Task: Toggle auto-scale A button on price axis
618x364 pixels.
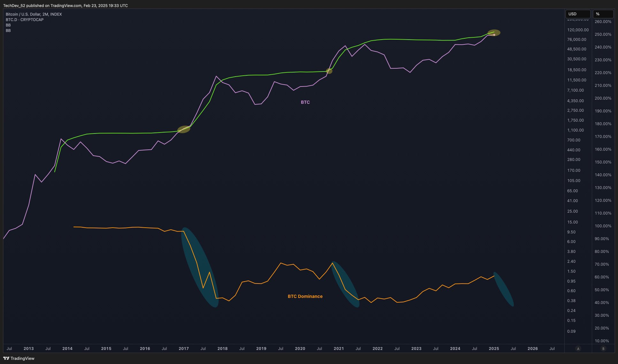Action: (578, 349)
